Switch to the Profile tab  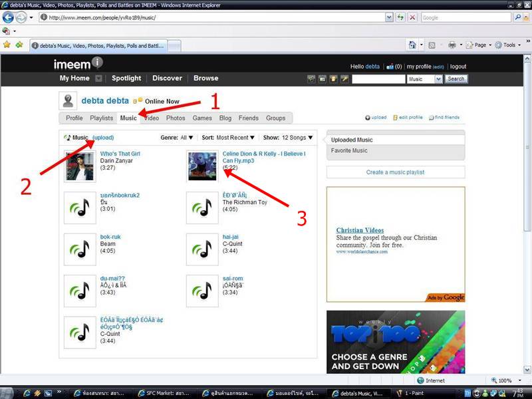point(74,118)
